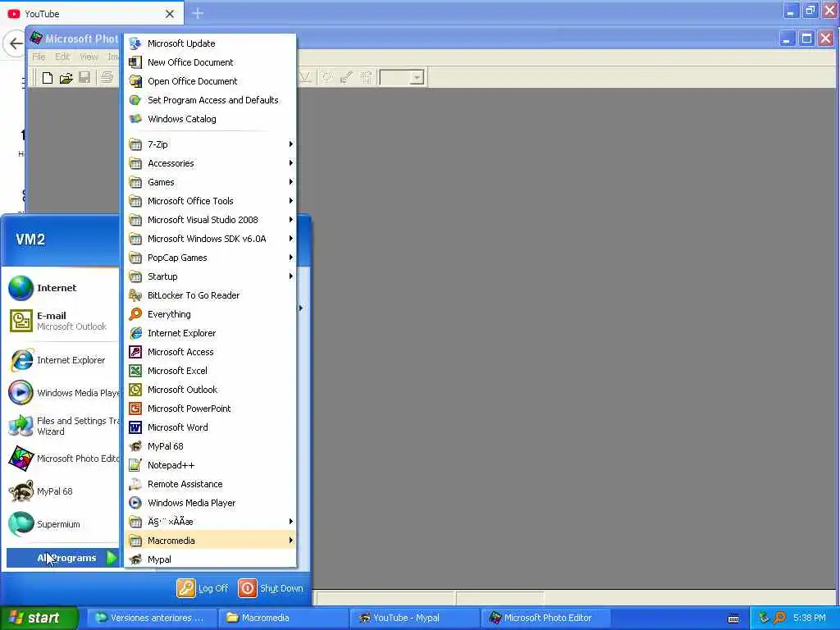Click the Microsoft Outlook icon in programs list
The image size is (840, 630).
click(x=135, y=390)
